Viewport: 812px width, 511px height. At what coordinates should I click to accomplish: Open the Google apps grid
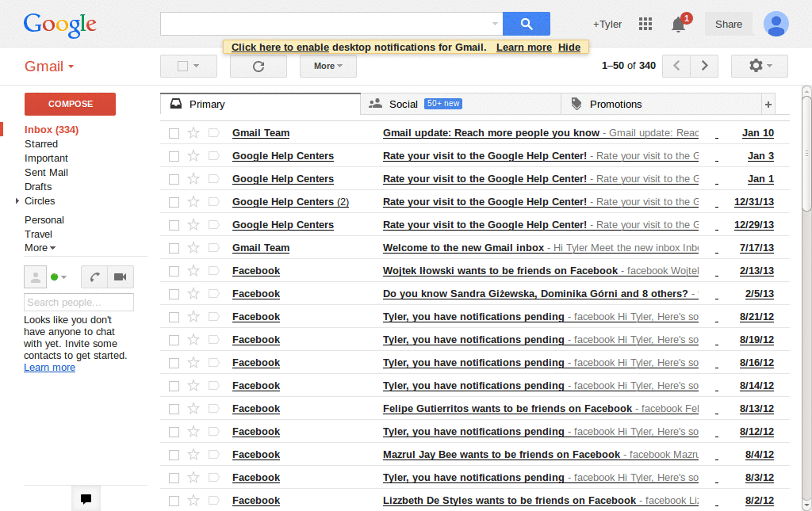645,24
